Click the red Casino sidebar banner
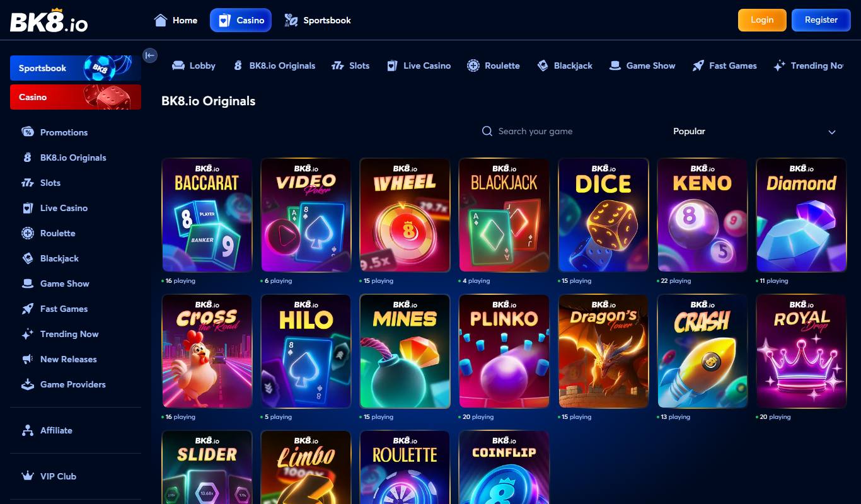This screenshot has width=861, height=504. point(76,97)
